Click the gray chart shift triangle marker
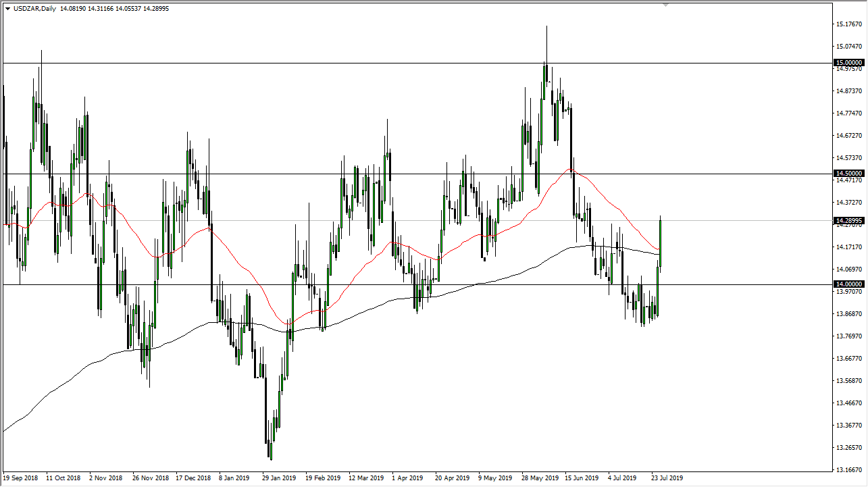Screen dimensions: 868x487 coord(665,5)
